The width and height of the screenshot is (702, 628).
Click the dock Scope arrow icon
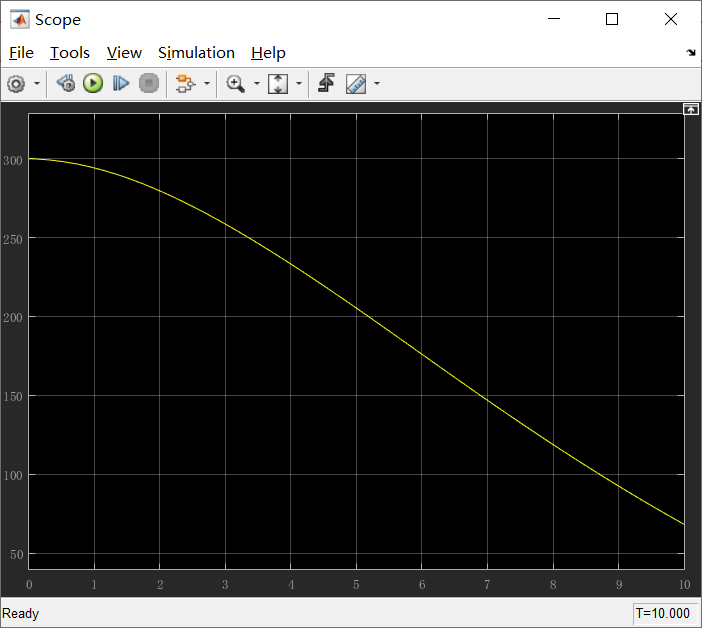pyautogui.click(x=691, y=53)
